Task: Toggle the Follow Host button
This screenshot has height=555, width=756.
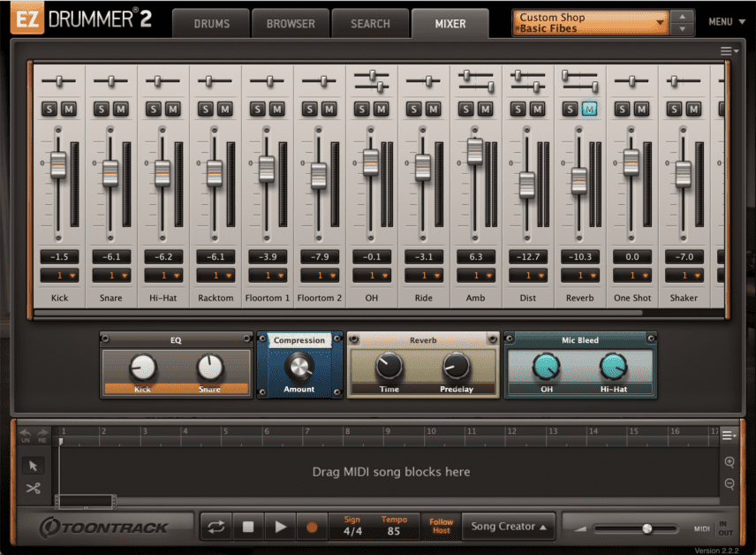Action: 442,527
